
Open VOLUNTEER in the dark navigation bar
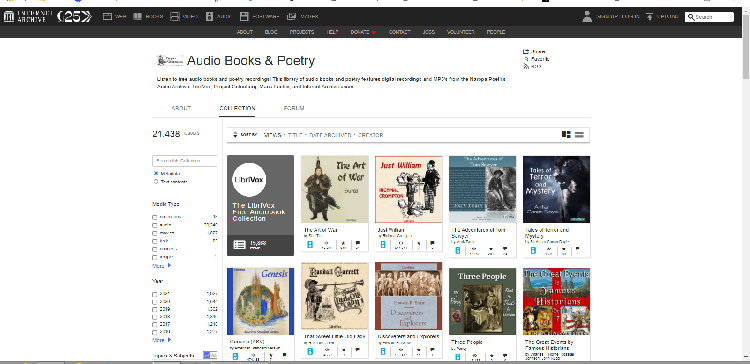[x=461, y=32]
